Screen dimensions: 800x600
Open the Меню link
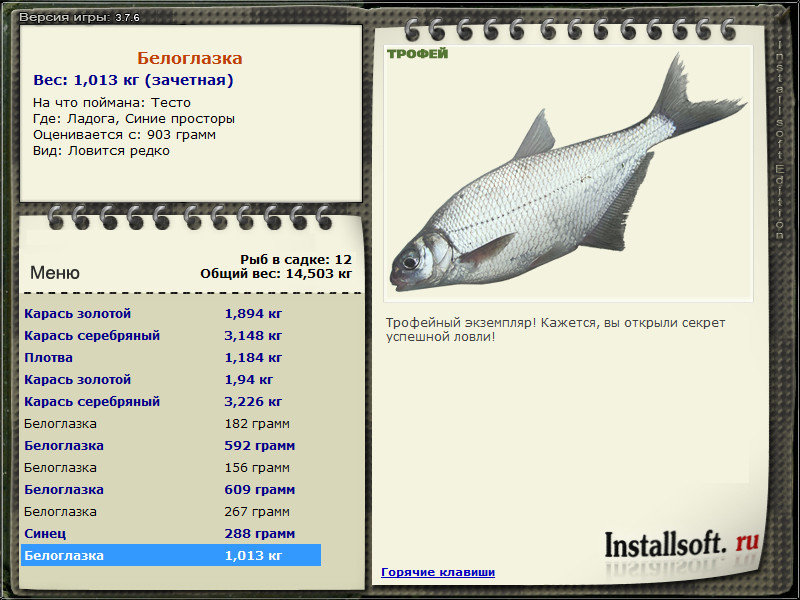point(55,272)
